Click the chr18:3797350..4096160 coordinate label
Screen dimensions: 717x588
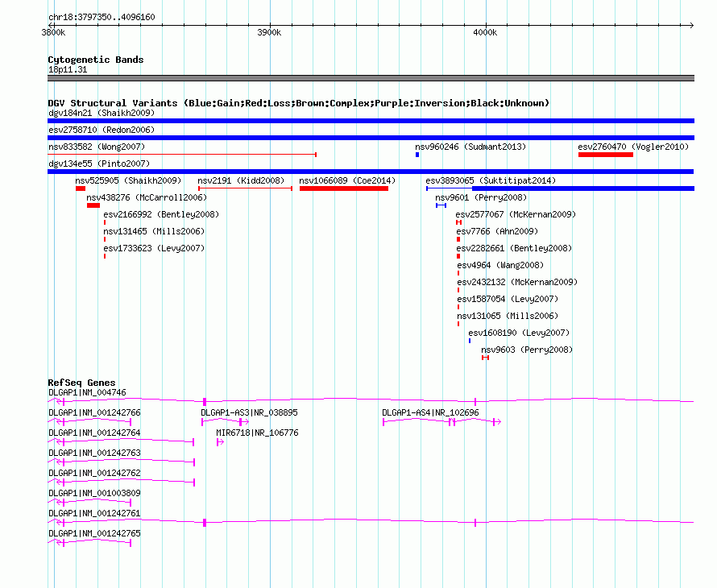click(102, 17)
